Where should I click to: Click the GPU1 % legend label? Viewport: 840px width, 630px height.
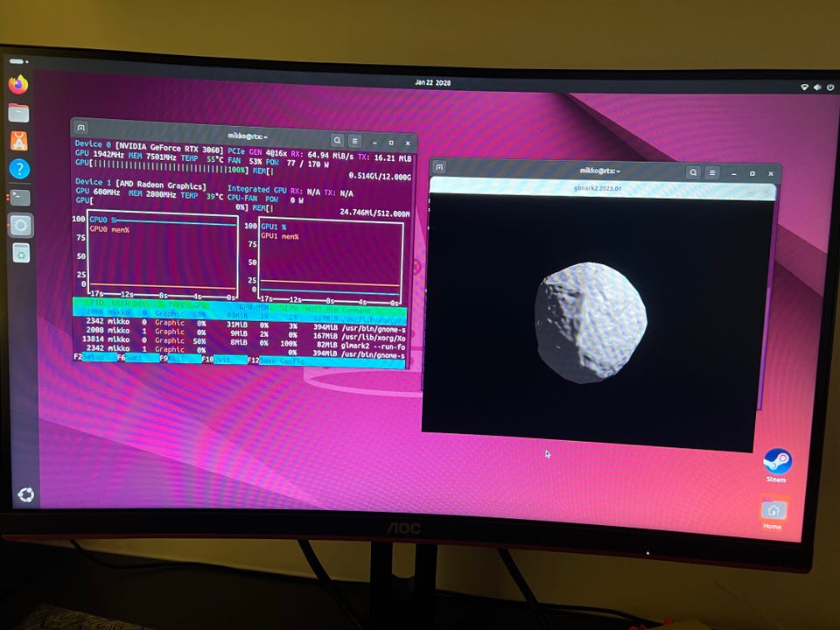click(274, 227)
